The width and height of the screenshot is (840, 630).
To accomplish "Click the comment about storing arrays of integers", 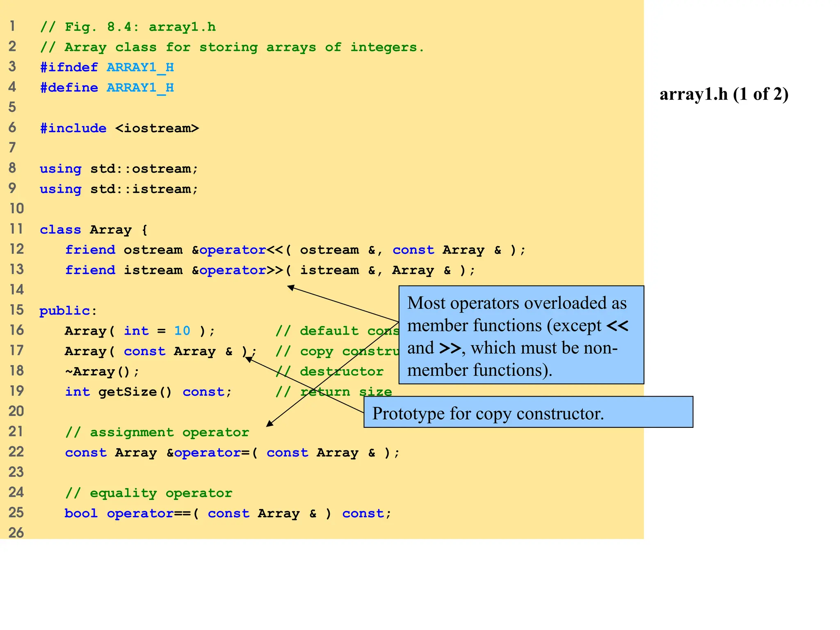I will tap(232, 47).
